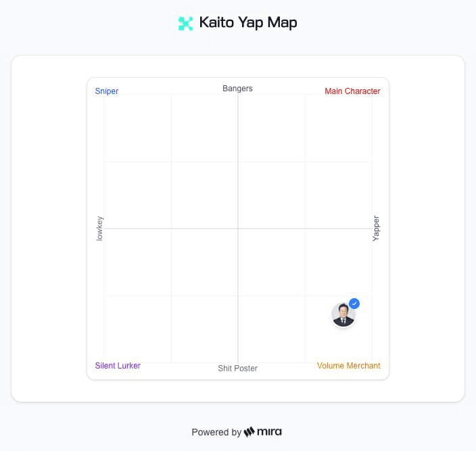Image resolution: width=476 pixels, height=451 pixels.
Task: Click the blue verified checkmark badge
Action: (354, 304)
